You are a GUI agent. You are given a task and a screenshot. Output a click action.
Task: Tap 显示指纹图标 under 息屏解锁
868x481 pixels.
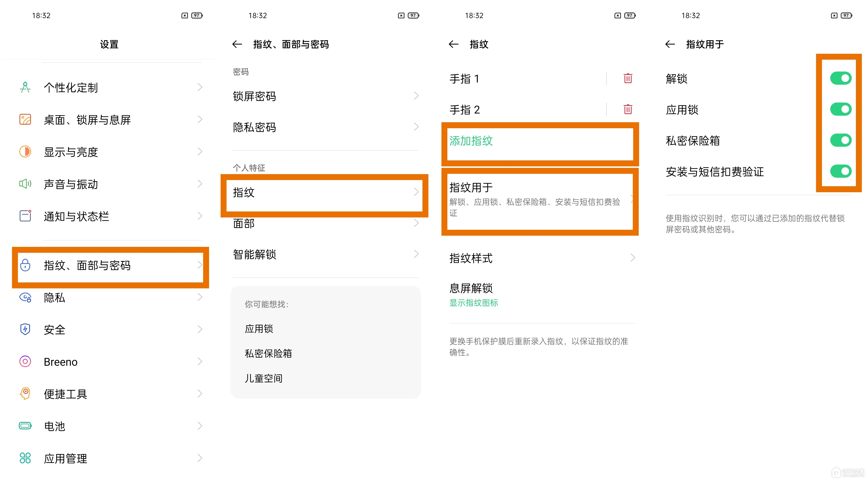coord(474,303)
